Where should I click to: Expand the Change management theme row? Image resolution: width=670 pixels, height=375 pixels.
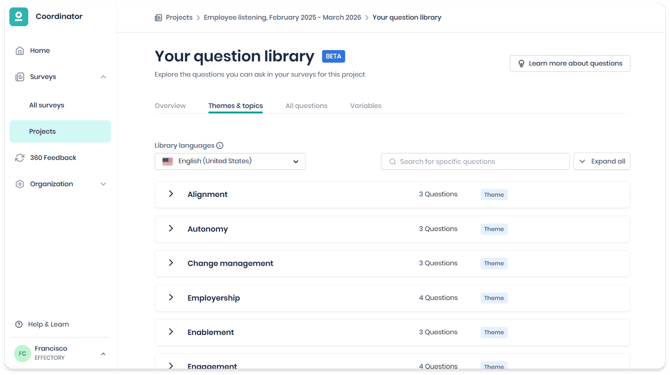170,263
